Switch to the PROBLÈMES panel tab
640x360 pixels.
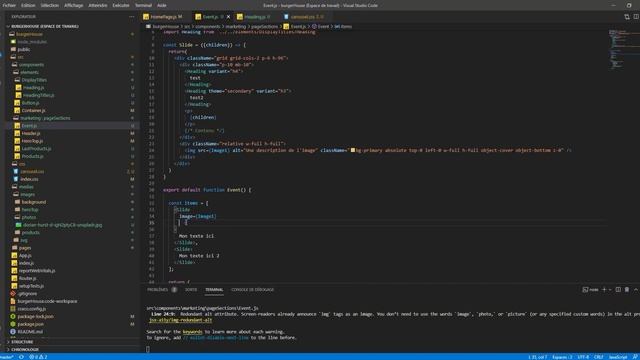click(157, 290)
